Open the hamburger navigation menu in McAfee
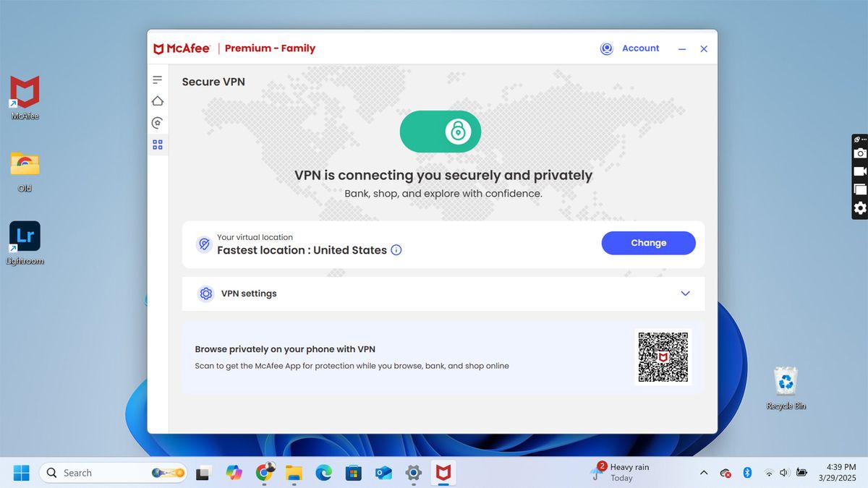 158,80
